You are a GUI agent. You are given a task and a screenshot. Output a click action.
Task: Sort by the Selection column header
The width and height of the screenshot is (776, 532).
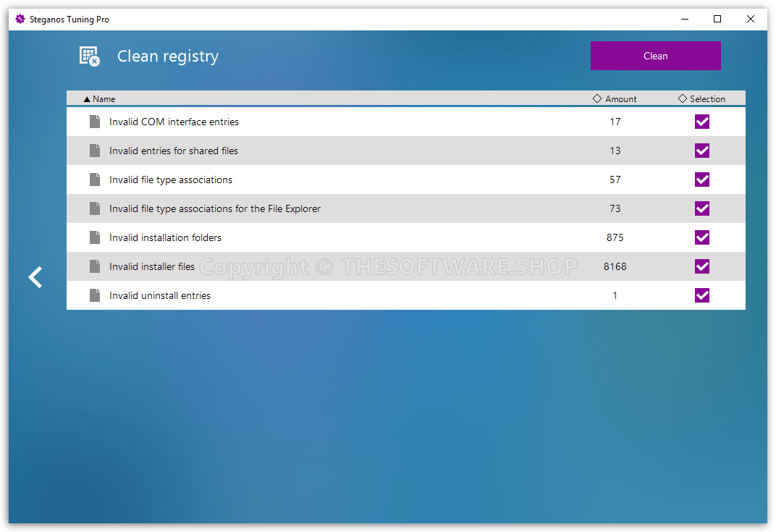point(707,99)
